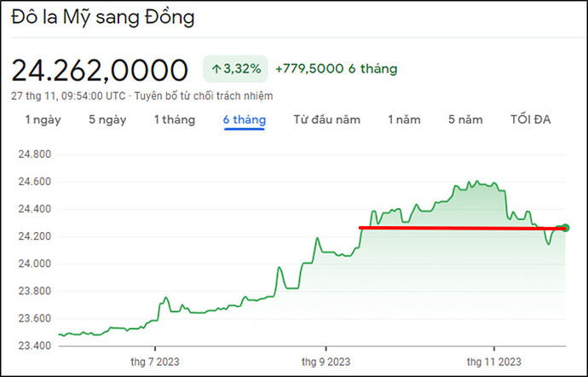The height and width of the screenshot is (377, 588).
Task: Click the 24.800 y-axis label
Action: [36, 154]
